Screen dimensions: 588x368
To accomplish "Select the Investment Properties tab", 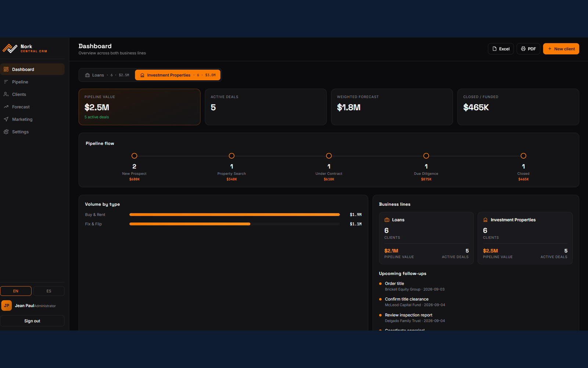I will coord(178,75).
